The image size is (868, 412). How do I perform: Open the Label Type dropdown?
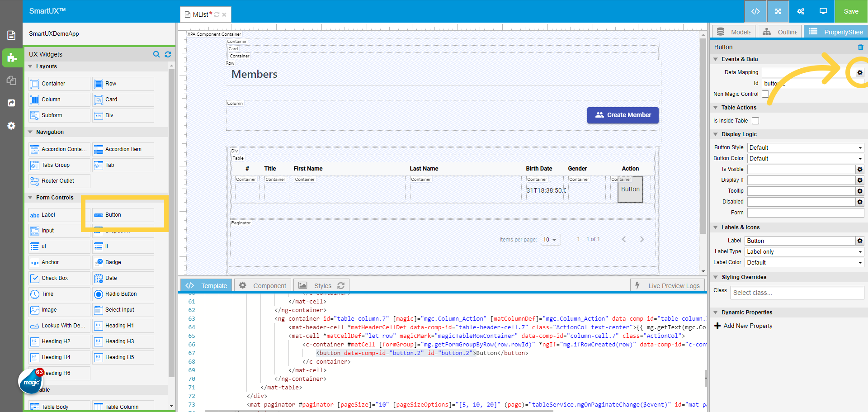click(804, 251)
